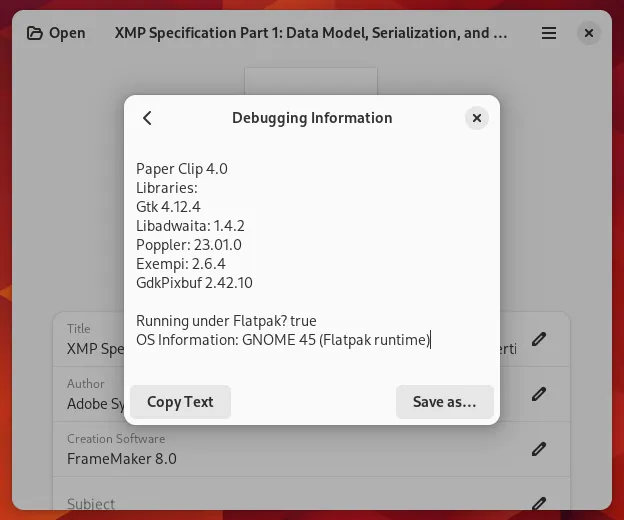624x520 pixels.
Task: Place cursor on the Paper Clip 4.0 line
Action: pos(182,169)
